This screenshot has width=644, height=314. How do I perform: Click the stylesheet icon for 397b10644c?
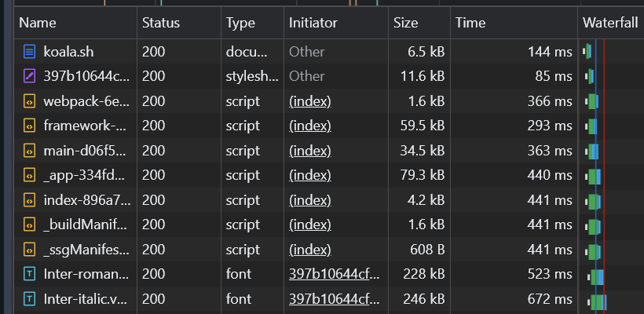click(x=29, y=76)
